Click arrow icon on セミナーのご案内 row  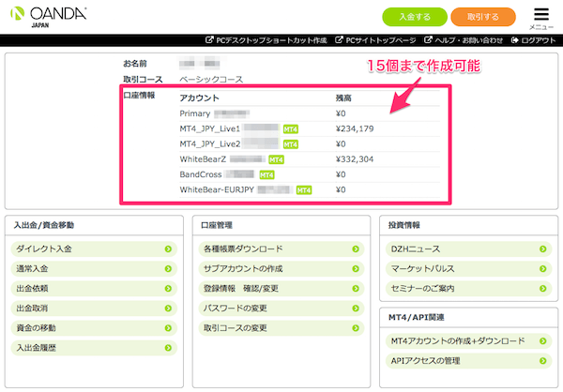543,289
